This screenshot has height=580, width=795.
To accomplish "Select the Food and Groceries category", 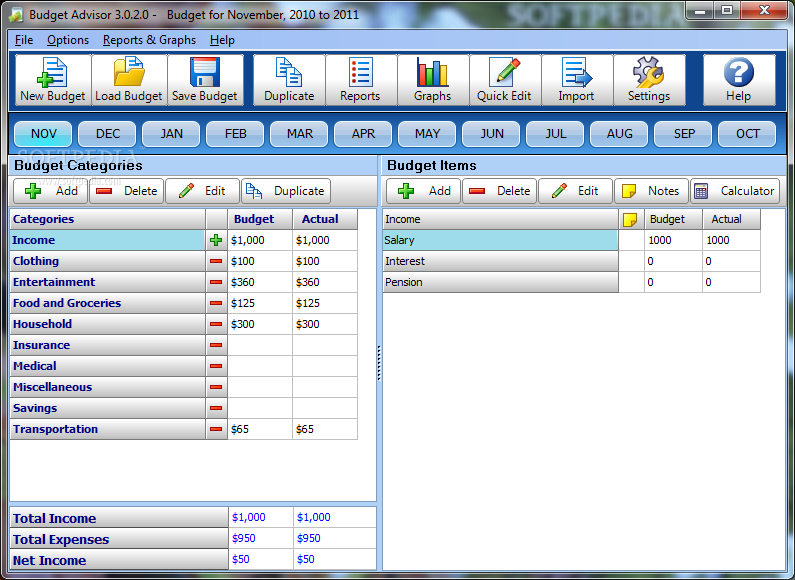I will (107, 303).
